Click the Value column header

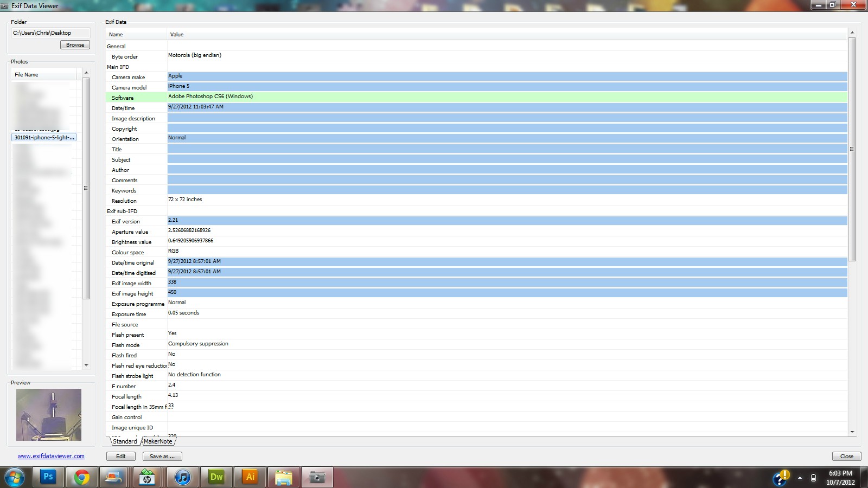click(x=507, y=34)
